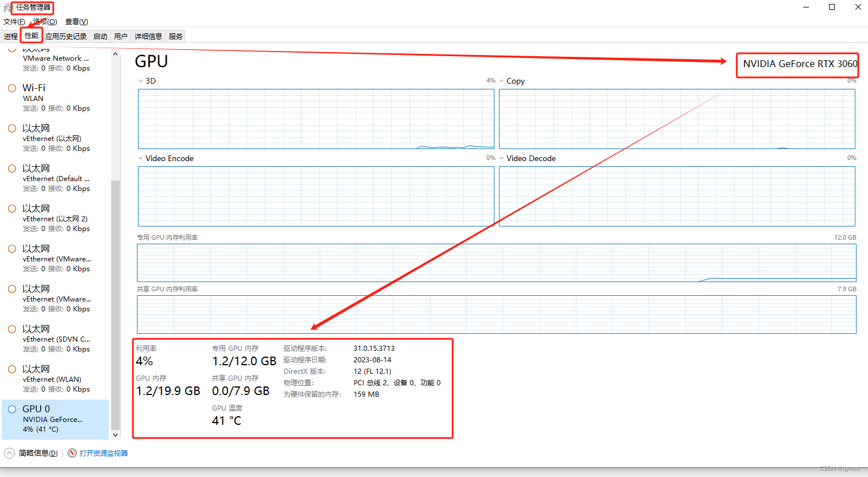Click the GPU 0 circle icon
Viewport: 868px width, 477px height.
coord(12,409)
